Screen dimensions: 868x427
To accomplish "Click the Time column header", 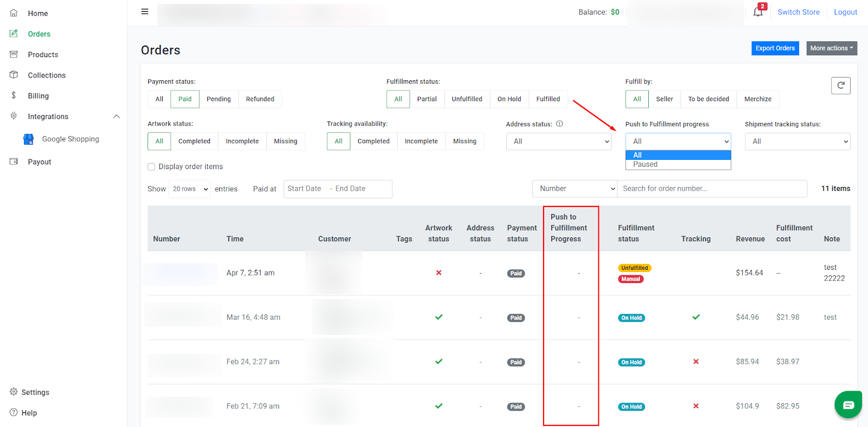I will (235, 239).
